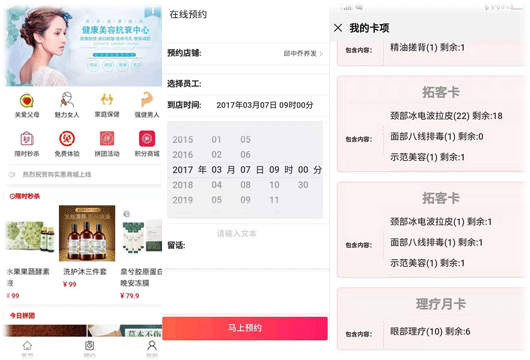Click 面部八线排毒(1) 剩余:1 entry
Viewport: 530px width, 360px height.
[437, 242]
